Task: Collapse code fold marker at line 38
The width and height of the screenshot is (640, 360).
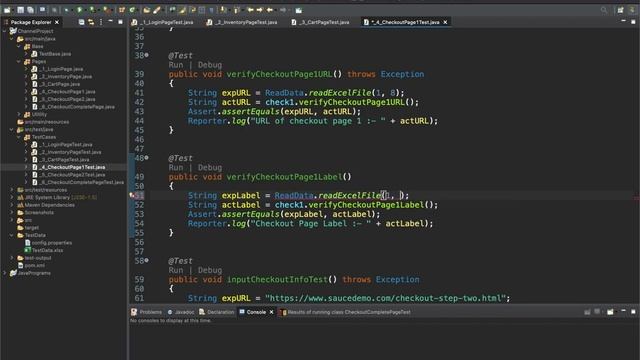Action: coord(147,55)
